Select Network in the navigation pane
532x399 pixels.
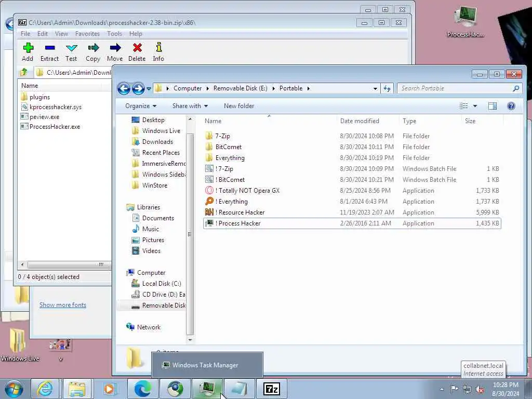click(149, 327)
